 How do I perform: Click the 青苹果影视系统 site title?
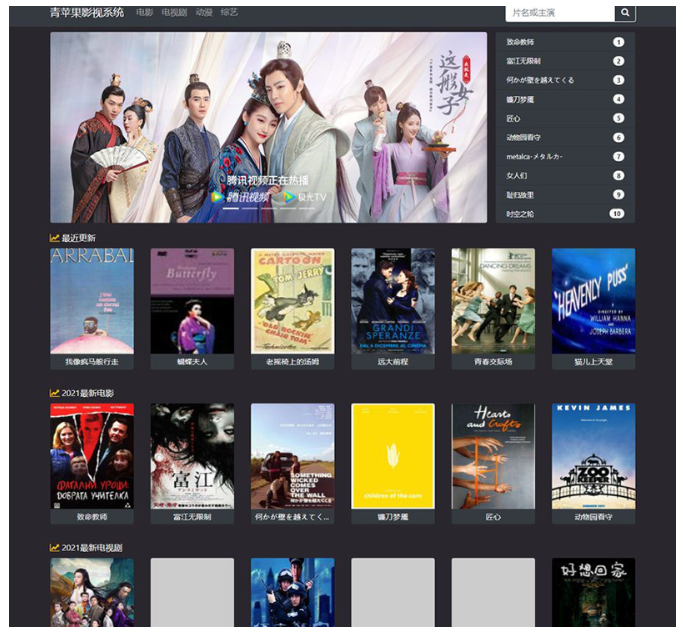pyautogui.click(x=87, y=13)
